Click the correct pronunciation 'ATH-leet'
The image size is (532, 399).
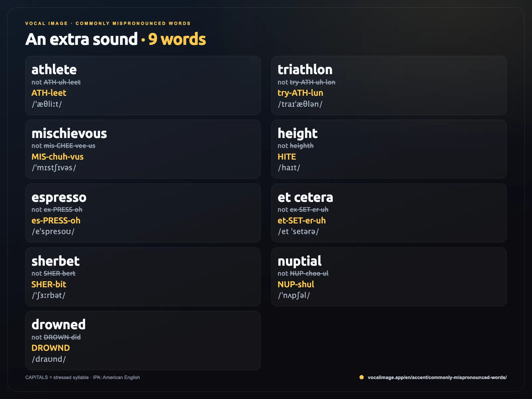pyautogui.click(x=49, y=93)
